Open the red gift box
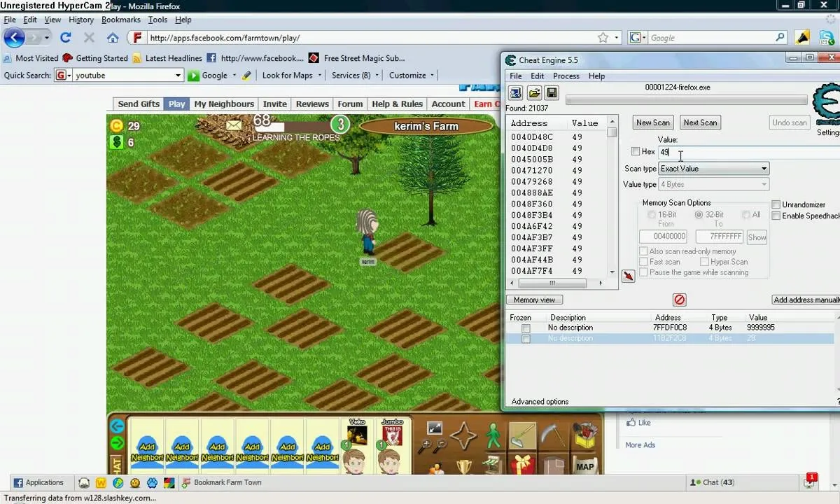Viewport: 840px width, 504px height. [522, 464]
